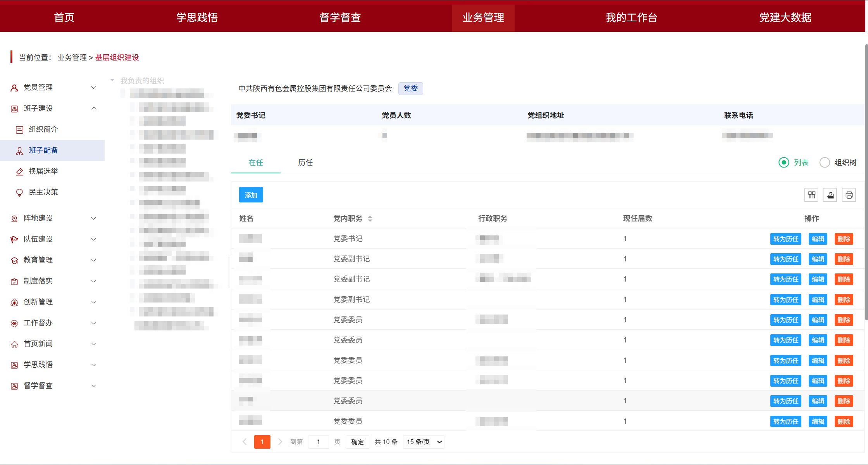
Task: Open the 15 条/页 page size dropdown
Action: 423,442
